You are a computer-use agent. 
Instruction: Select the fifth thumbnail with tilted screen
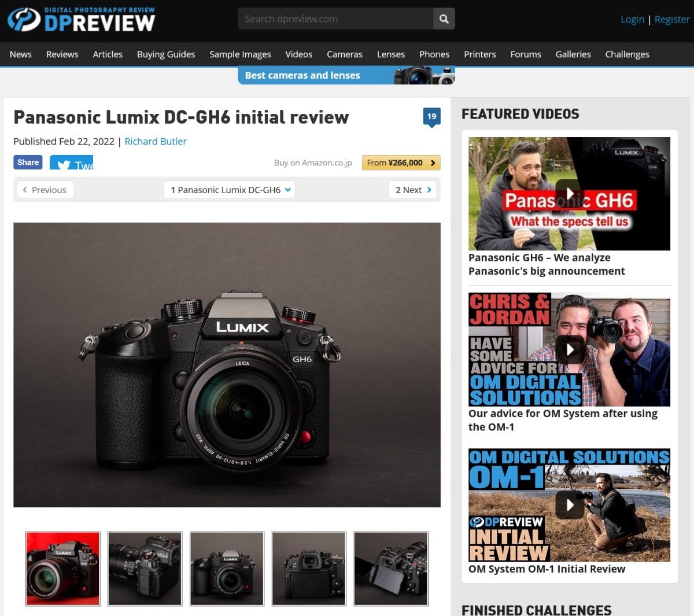click(392, 569)
